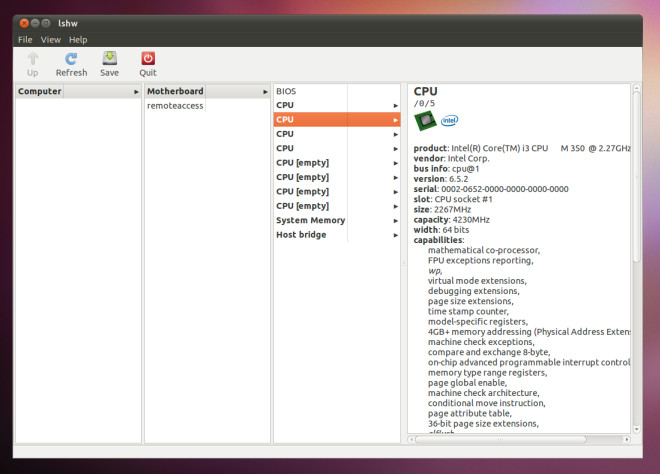
Task: Click the window close button
Action: point(24,23)
